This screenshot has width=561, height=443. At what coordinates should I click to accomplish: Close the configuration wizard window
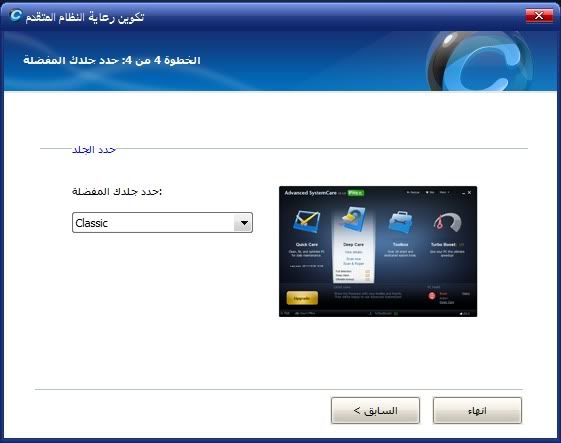539,15
